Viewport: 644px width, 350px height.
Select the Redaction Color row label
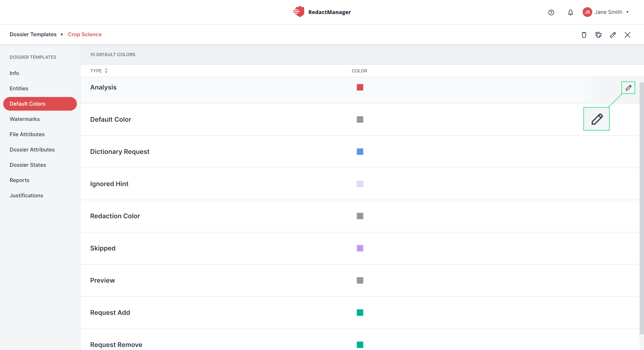click(x=115, y=216)
